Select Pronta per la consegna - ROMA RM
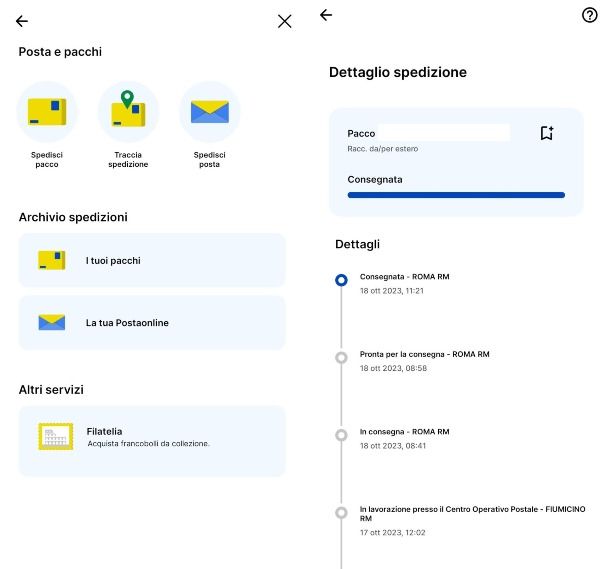This screenshot has width=610, height=569. tap(424, 354)
